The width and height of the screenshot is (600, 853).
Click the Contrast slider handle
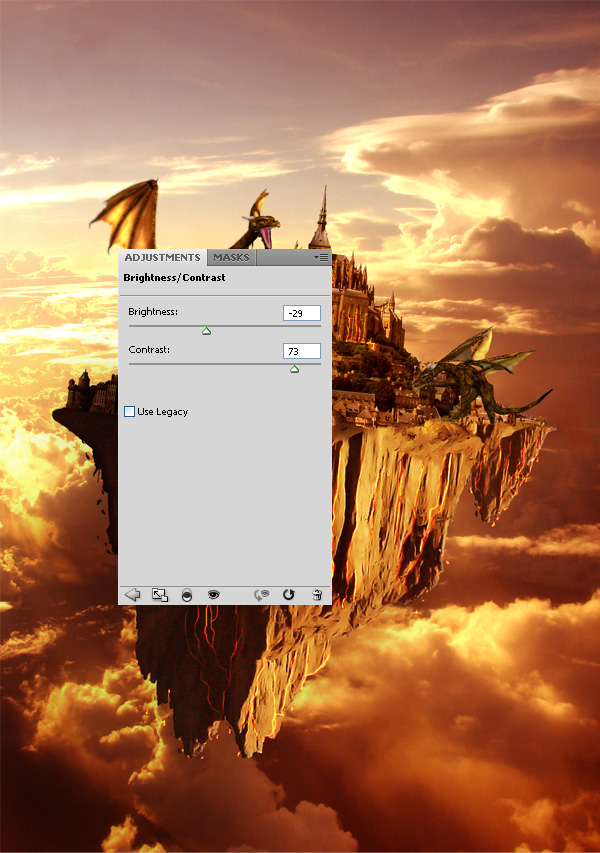(x=294, y=369)
